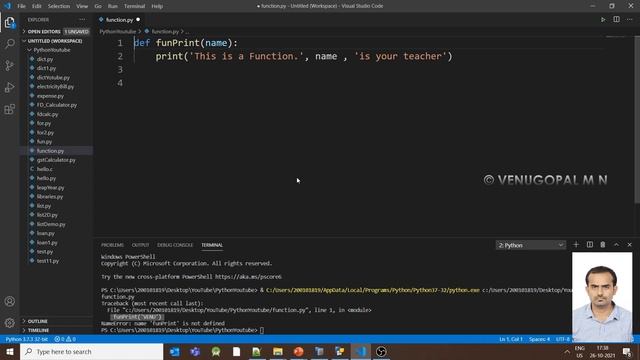
Task: Open the Go menu
Action: pyautogui.click(x=98, y=6)
